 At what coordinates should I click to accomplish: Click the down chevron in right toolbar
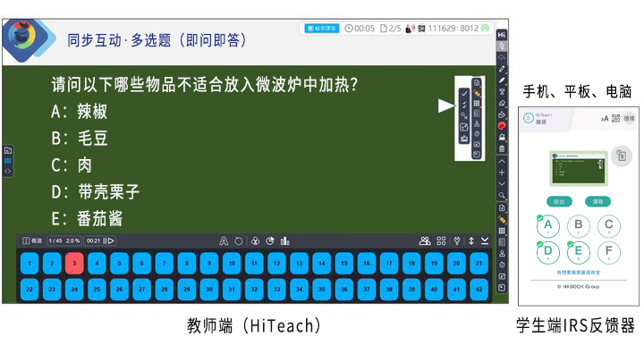coord(503,184)
